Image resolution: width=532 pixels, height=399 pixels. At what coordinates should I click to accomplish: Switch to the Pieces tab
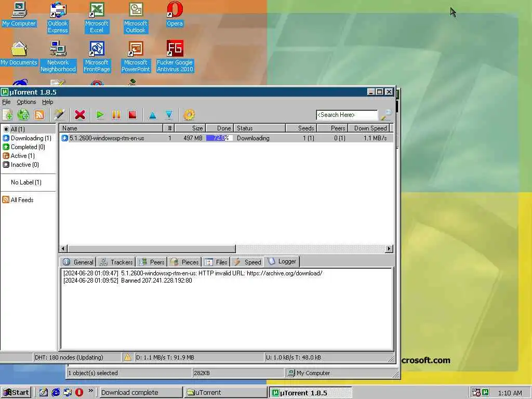(x=185, y=262)
